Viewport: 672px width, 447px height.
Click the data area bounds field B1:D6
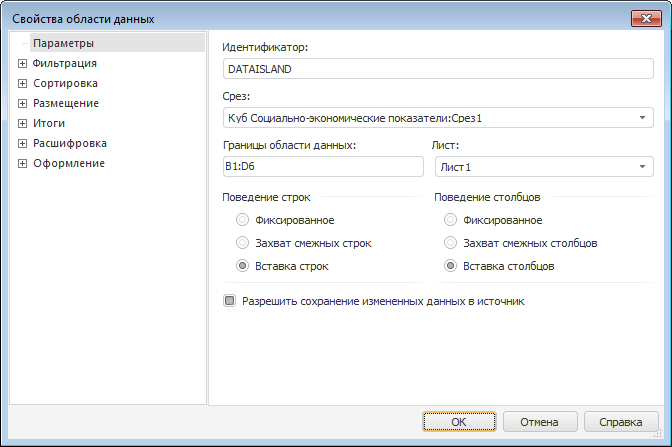tap(323, 167)
